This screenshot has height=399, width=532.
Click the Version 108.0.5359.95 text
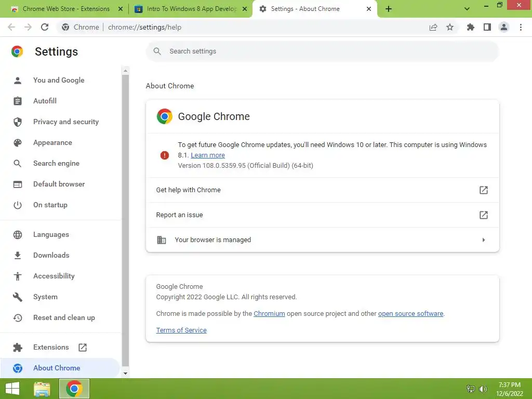(245, 166)
